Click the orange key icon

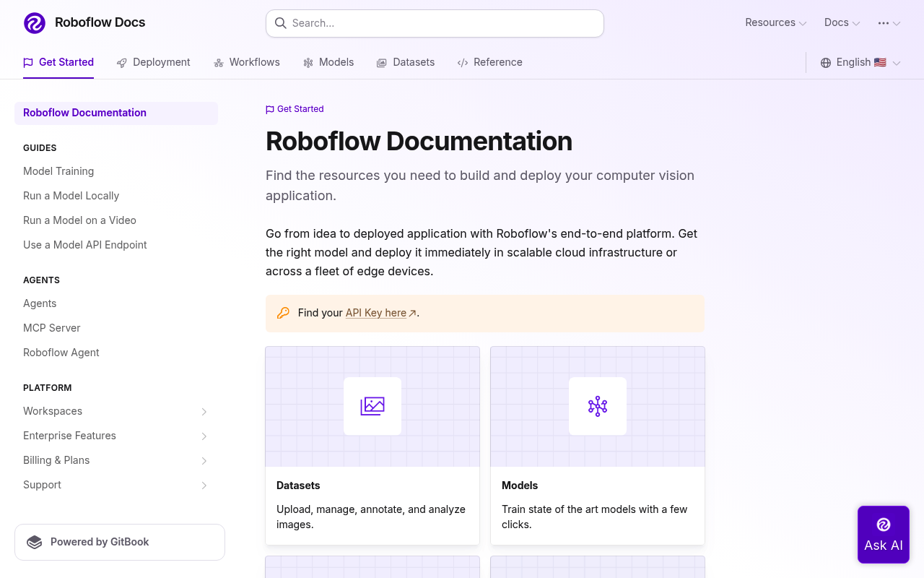click(283, 313)
